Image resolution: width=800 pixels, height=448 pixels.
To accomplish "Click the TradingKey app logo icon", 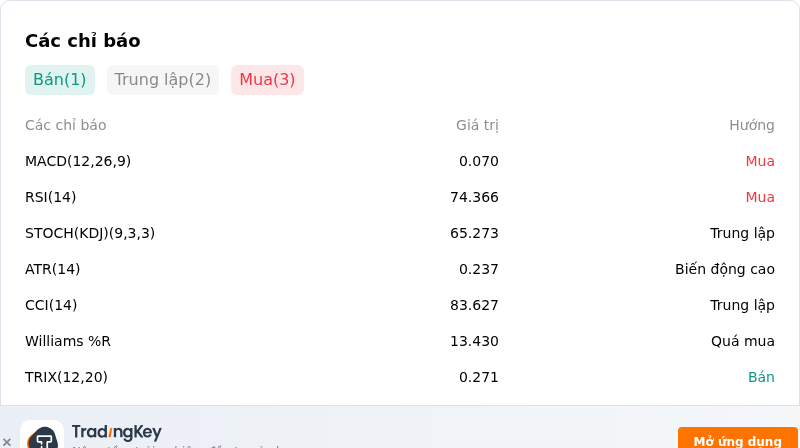I will (42, 435).
